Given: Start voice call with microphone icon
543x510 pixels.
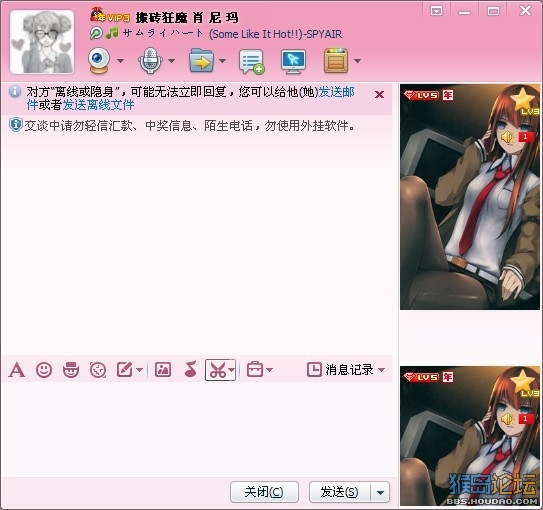Looking at the screenshot, I should 150,61.
